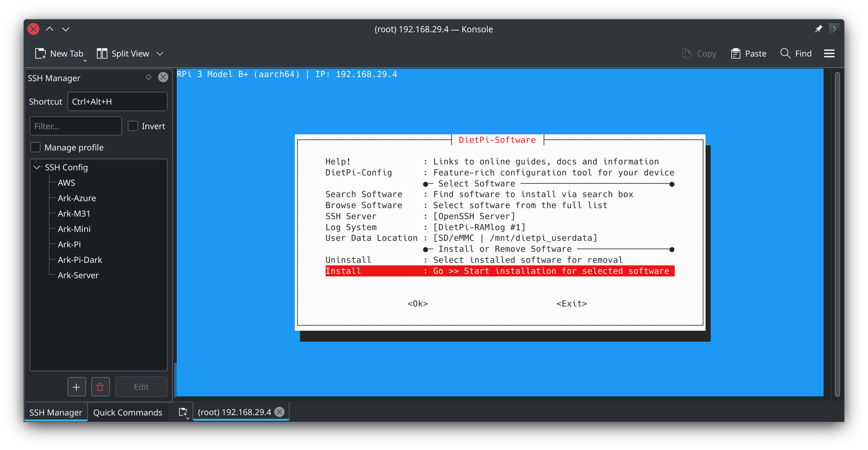Open the Split View dropdown arrow
This screenshot has width=868, height=450.
pos(160,54)
